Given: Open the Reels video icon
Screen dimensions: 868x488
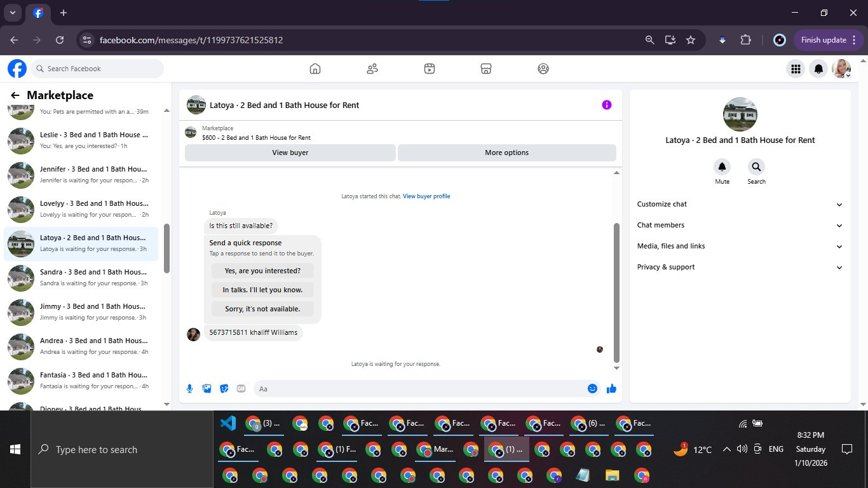Looking at the screenshot, I should [x=430, y=69].
